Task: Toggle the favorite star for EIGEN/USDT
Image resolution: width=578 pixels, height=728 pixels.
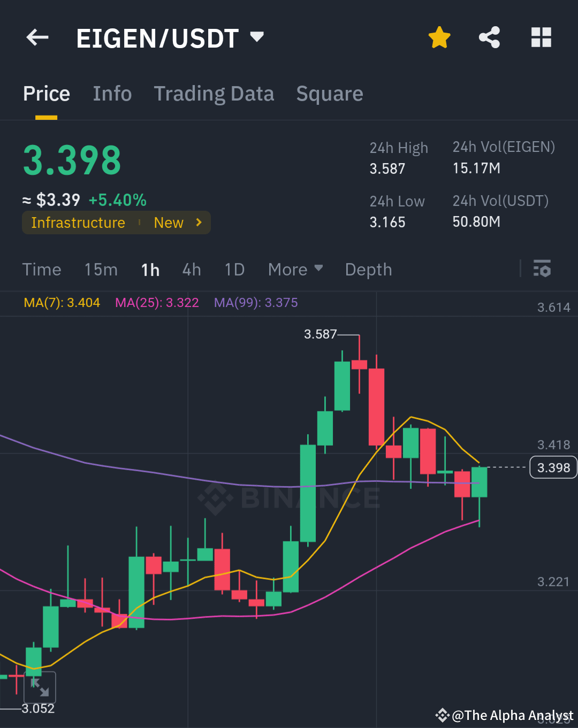Action: tap(439, 37)
